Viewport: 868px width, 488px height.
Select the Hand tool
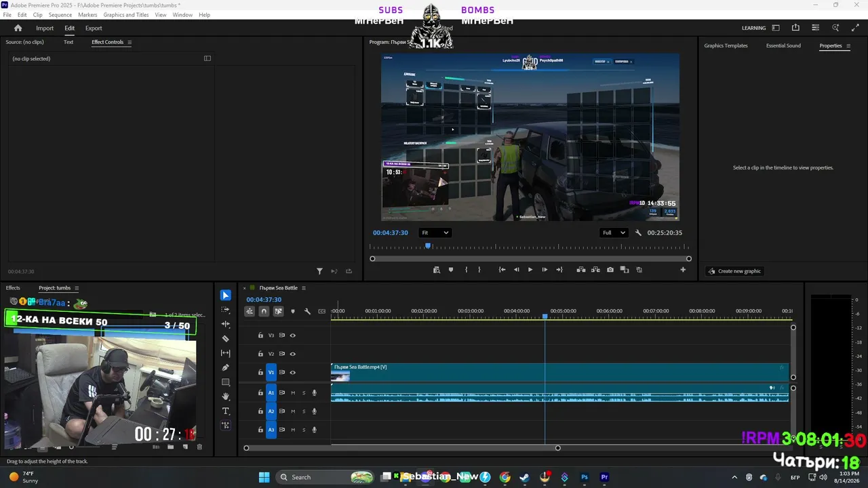(x=226, y=396)
